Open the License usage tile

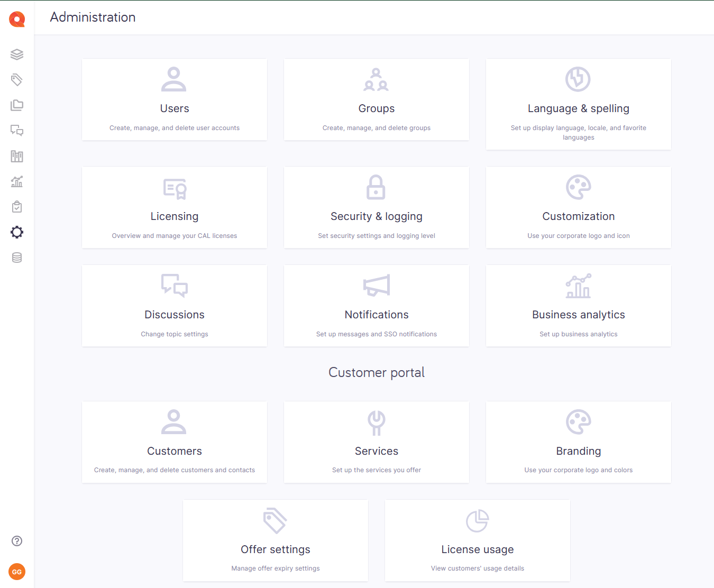coord(477,540)
